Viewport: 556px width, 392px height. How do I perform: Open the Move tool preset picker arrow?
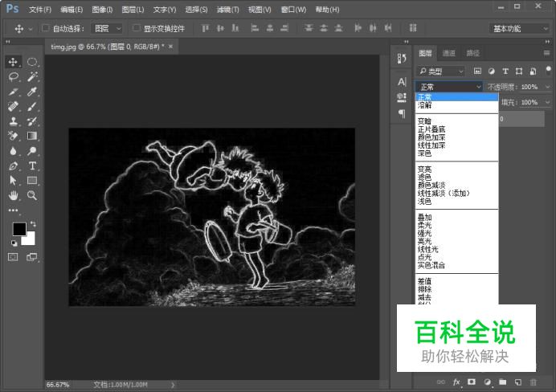[x=31, y=29]
